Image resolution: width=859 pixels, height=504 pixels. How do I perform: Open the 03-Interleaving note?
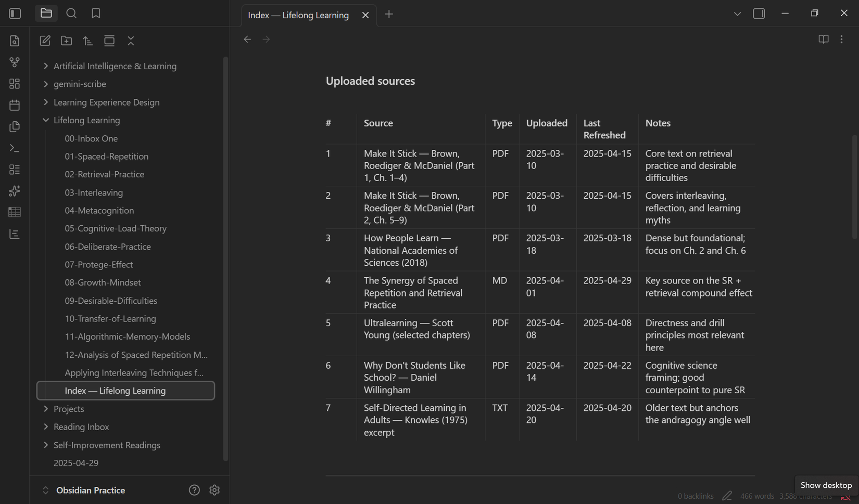click(x=94, y=192)
